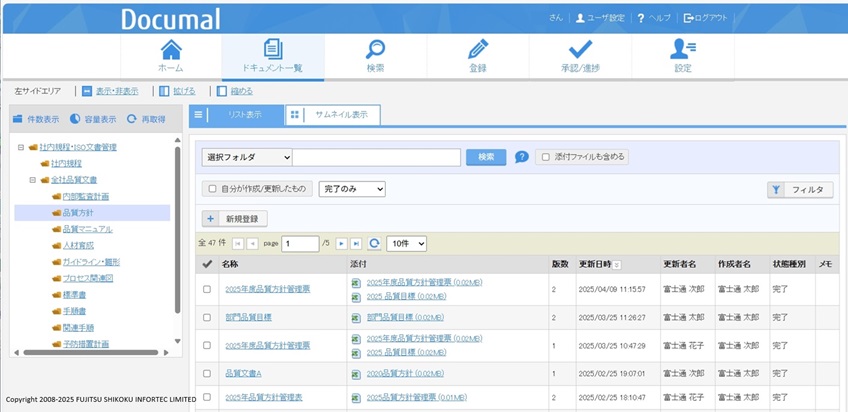Open User settings (ユーザ設定) in header
This screenshot has height=412, width=848.
[x=600, y=18]
